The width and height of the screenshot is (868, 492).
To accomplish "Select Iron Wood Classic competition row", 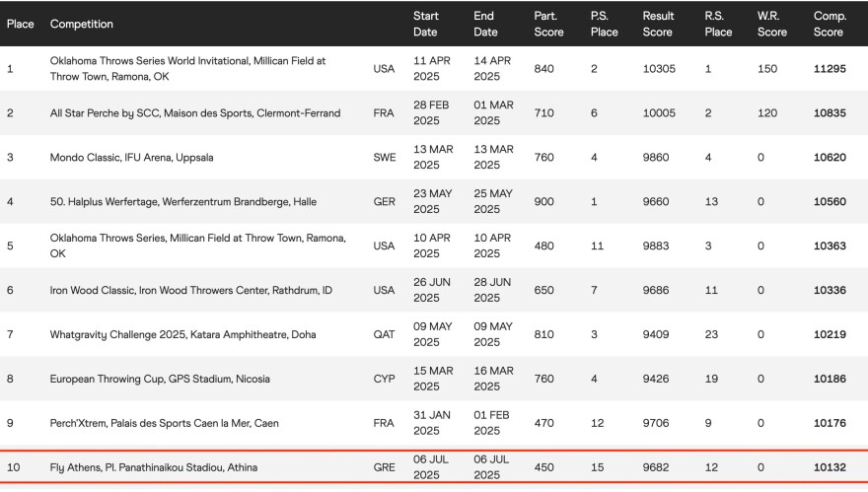I will (x=190, y=291).
